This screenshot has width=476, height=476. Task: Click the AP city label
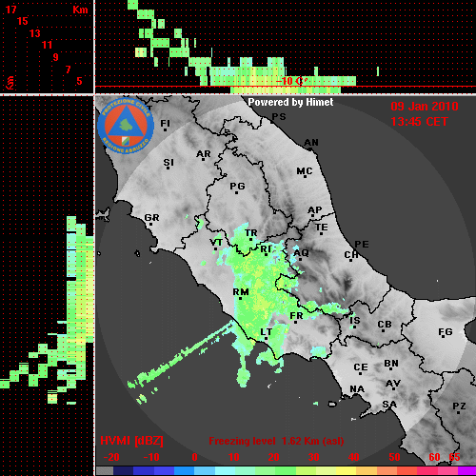tap(314, 211)
